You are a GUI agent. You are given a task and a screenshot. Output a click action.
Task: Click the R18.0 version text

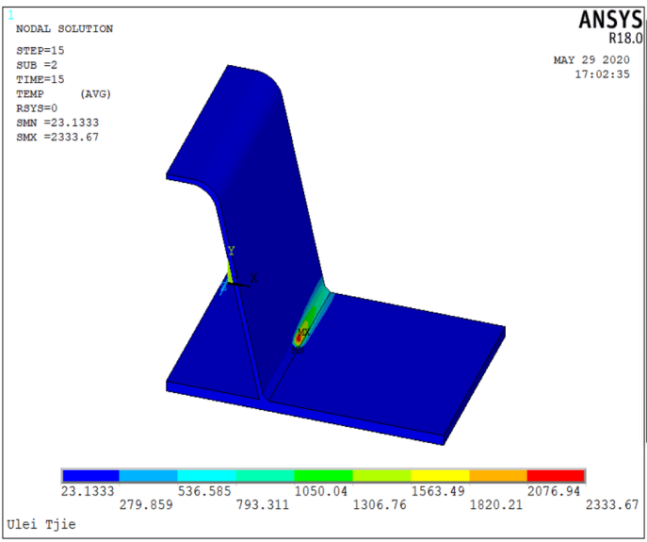click(x=626, y=38)
